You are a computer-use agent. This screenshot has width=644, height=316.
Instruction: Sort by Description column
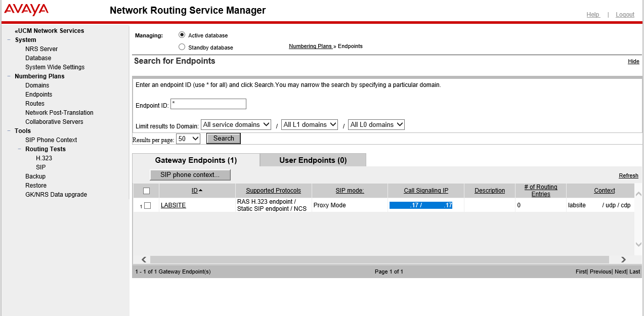[x=490, y=191]
